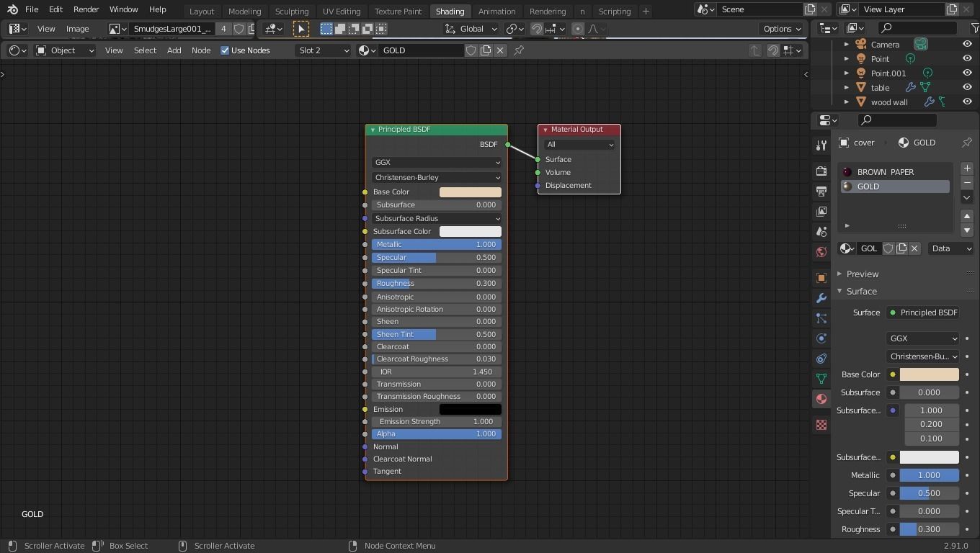Viewport: 980px width, 553px height.
Task: Click the table modifier wrench icon
Action: click(x=911, y=88)
